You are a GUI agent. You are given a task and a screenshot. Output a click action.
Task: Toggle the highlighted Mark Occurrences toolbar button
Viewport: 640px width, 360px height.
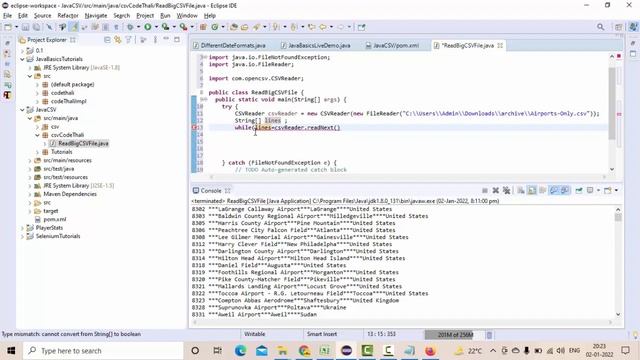coord(73,27)
